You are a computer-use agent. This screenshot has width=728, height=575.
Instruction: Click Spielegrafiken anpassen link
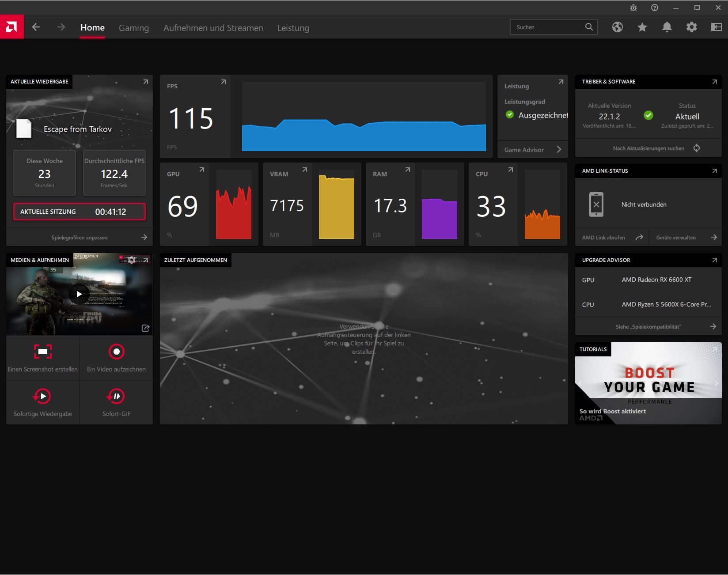tap(80, 237)
